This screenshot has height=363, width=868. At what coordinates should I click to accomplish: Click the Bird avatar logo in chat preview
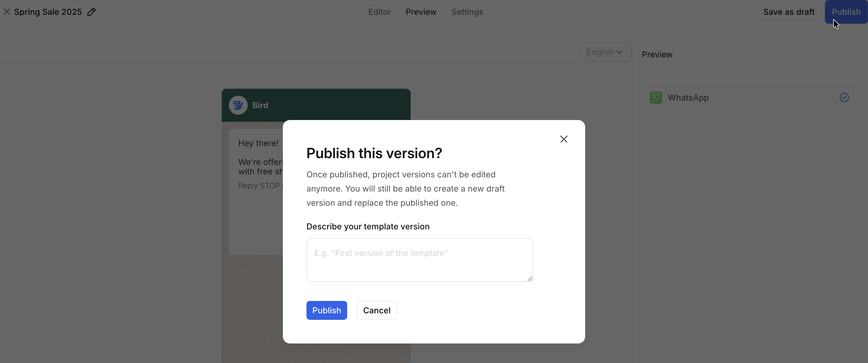click(238, 105)
